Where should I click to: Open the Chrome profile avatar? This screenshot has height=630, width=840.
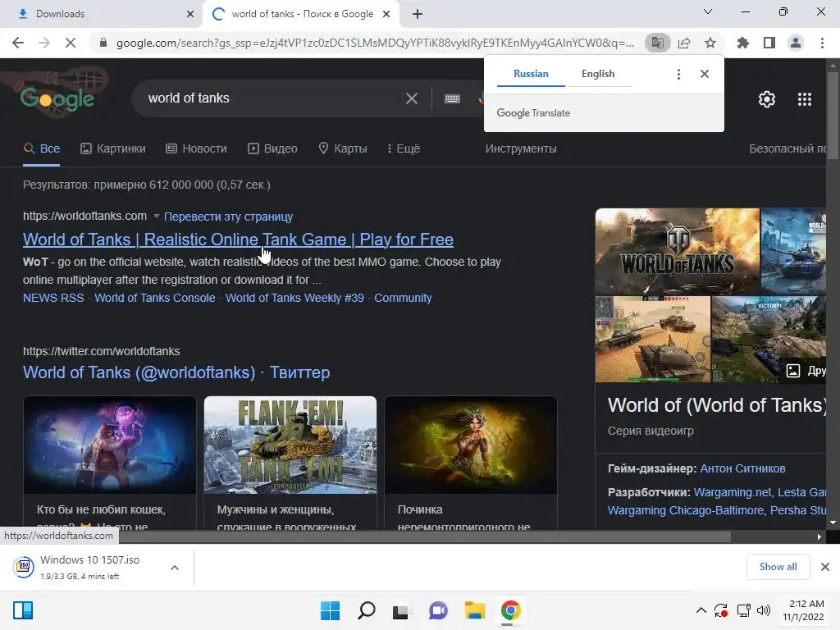click(796, 43)
